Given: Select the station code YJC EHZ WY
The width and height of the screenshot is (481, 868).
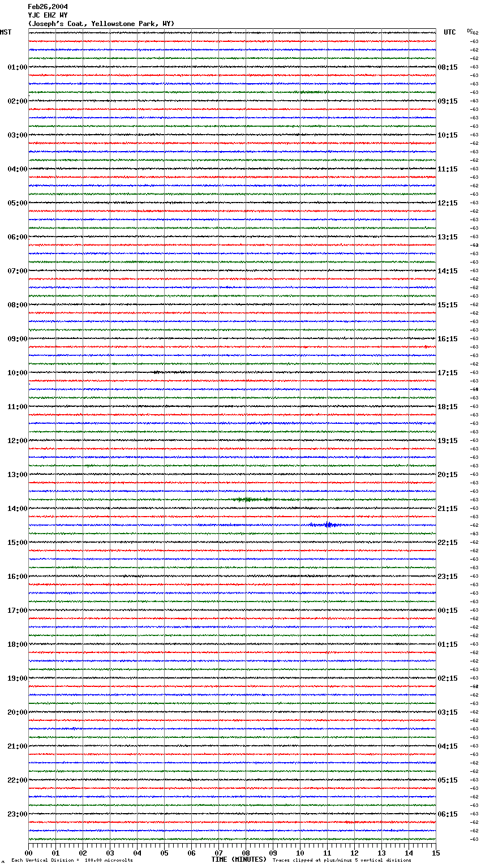Looking at the screenshot, I should click(48, 15).
